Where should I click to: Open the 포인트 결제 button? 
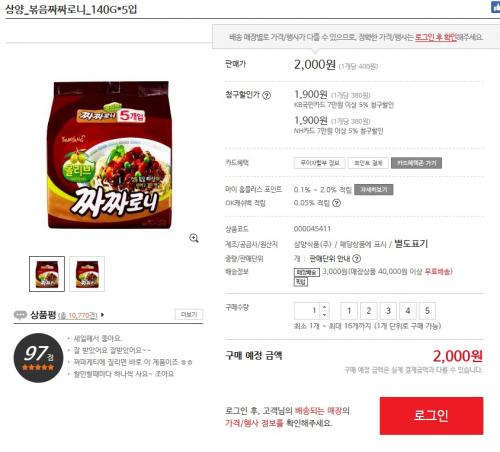point(368,163)
